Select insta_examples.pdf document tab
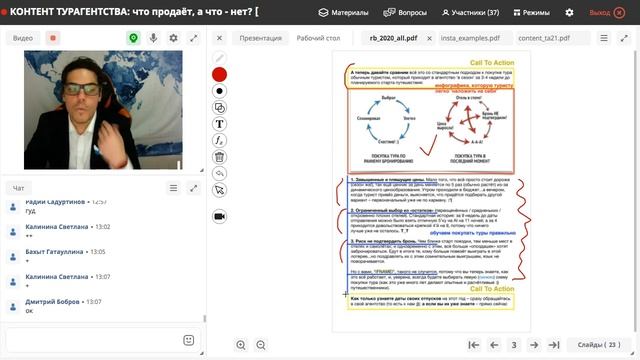Viewport: 640px width, 360px height. (x=470, y=38)
